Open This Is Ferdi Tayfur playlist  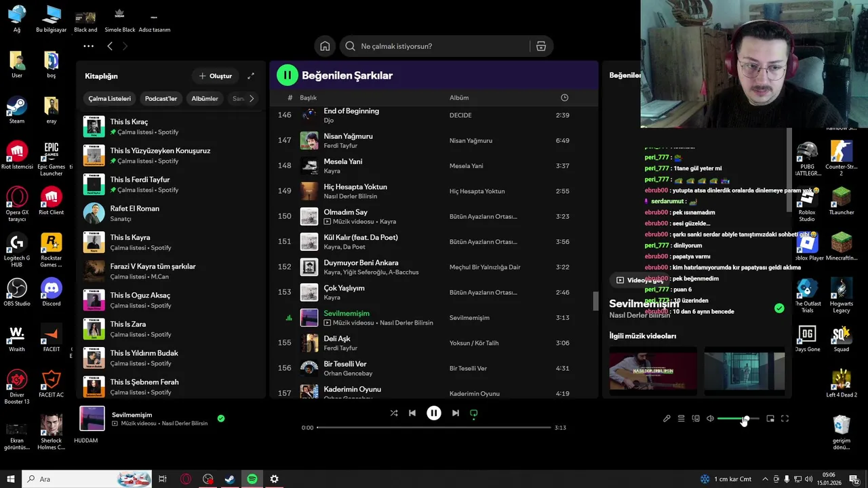coord(170,184)
